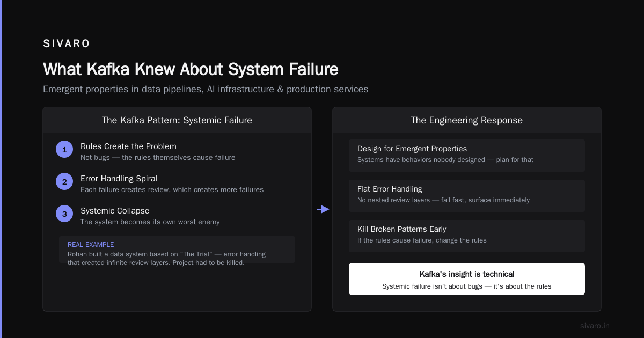Click the Emergent properties subtitle text

[x=206, y=89]
